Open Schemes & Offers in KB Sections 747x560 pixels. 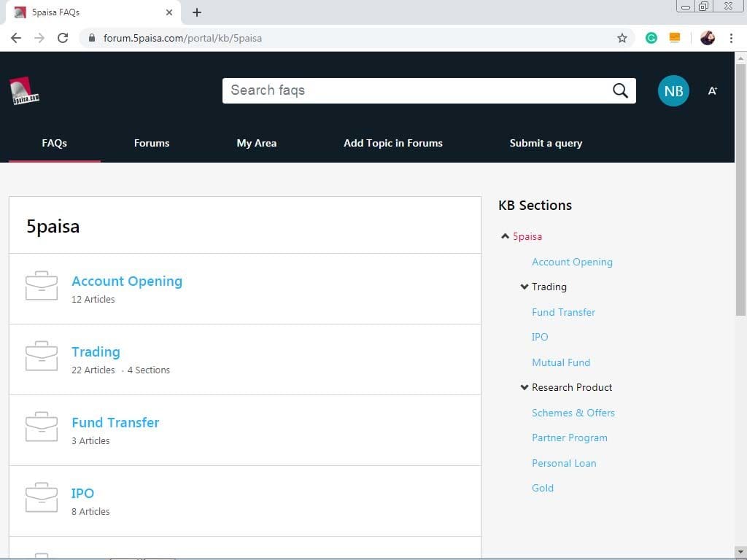coord(573,413)
